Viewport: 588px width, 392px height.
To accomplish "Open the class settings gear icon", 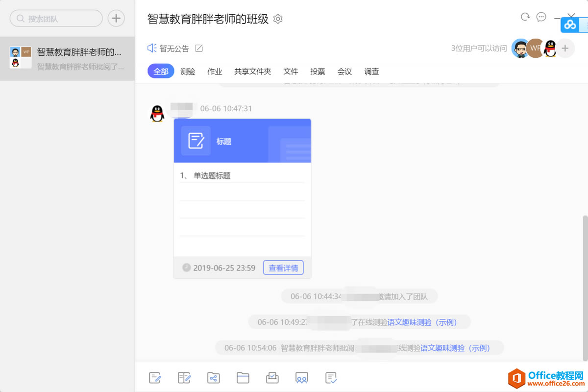I will pos(278,19).
